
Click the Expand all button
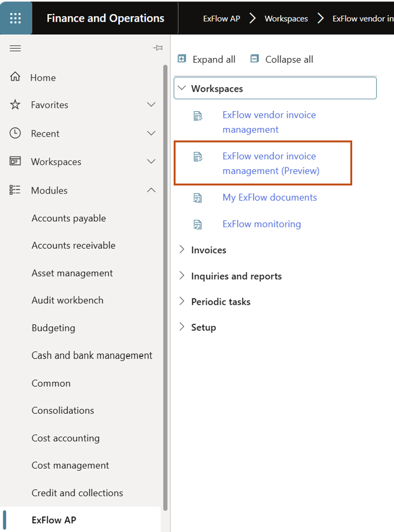[x=207, y=59]
